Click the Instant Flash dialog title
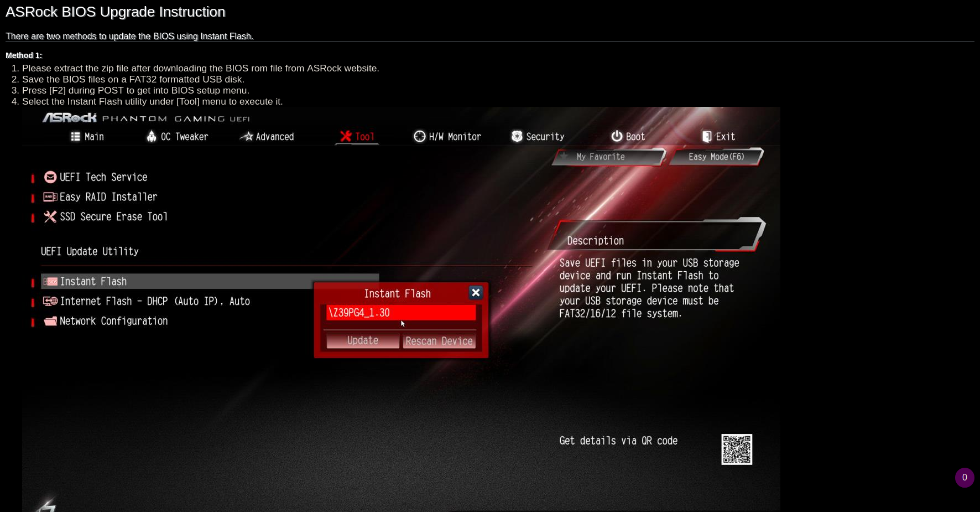This screenshot has width=980, height=512. [x=397, y=294]
